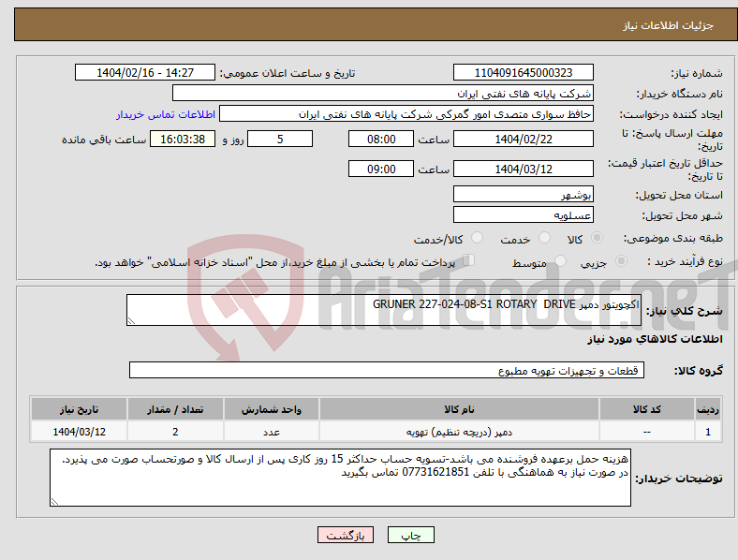Click the need number field 1104091645000323

(523, 72)
